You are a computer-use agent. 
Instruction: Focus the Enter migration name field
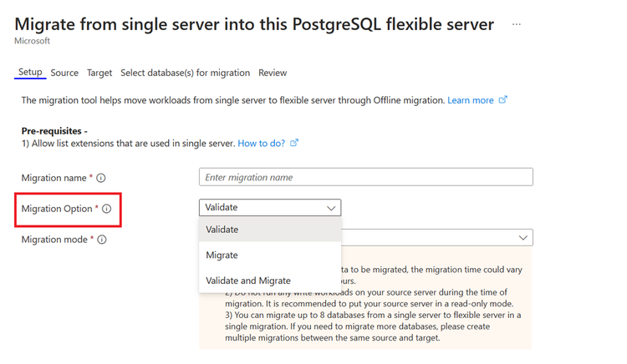(x=365, y=177)
